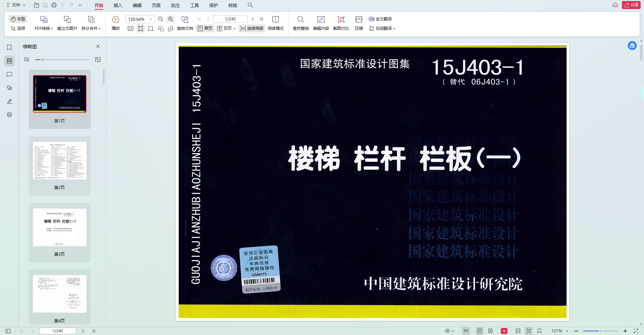Viewport: 644px width, 335px height.
Task: Switch to the 插入 ribbon tab
Action: pyautogui.click(x=118, y=5)
